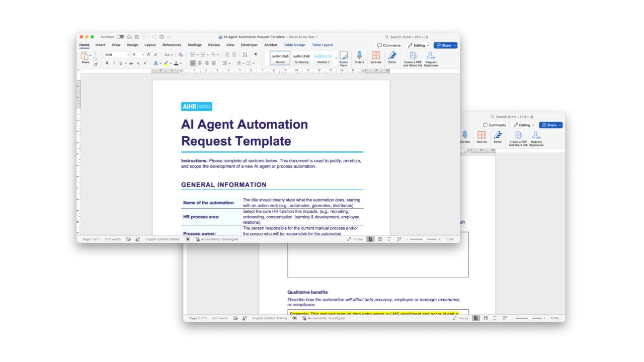Viewport: 644px width, 362px height.
Task: Toggle subscript formatting
Action: [138, 63]
